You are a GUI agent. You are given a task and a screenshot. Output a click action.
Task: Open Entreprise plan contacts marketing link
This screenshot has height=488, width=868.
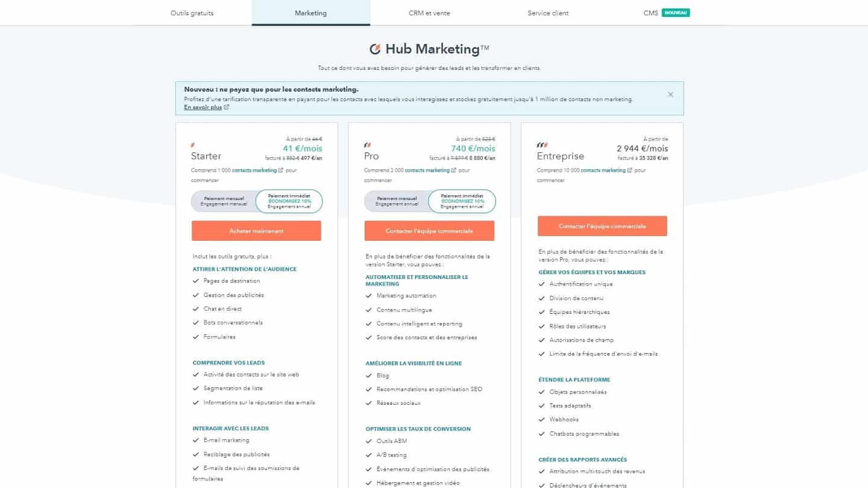pos(603,170)
